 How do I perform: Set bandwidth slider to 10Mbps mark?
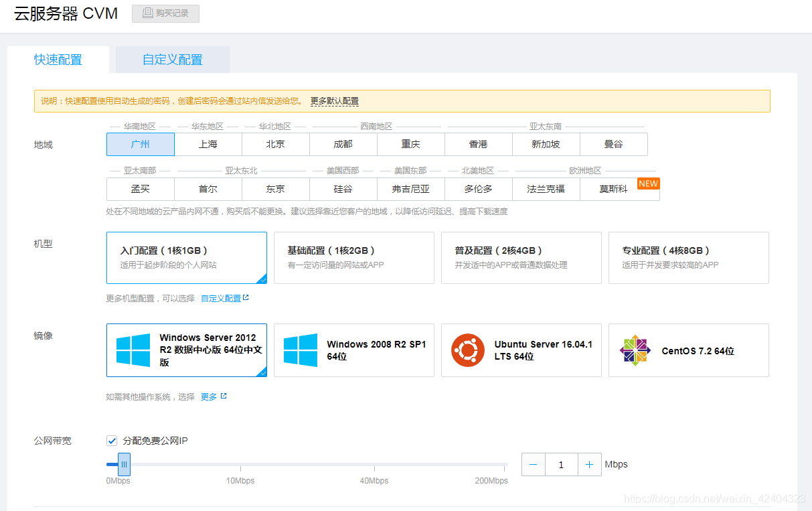click(240, 464)
